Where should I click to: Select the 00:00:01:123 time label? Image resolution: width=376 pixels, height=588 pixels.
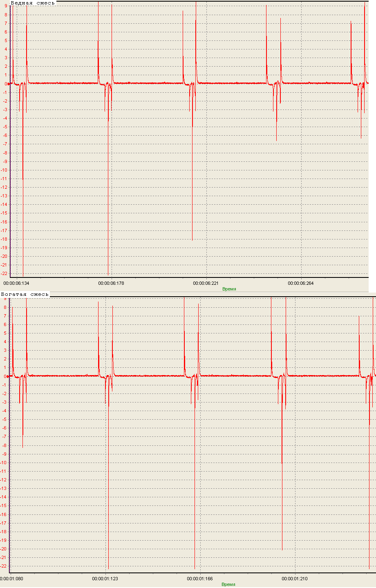pyautogui.click(x=105, y=579)
